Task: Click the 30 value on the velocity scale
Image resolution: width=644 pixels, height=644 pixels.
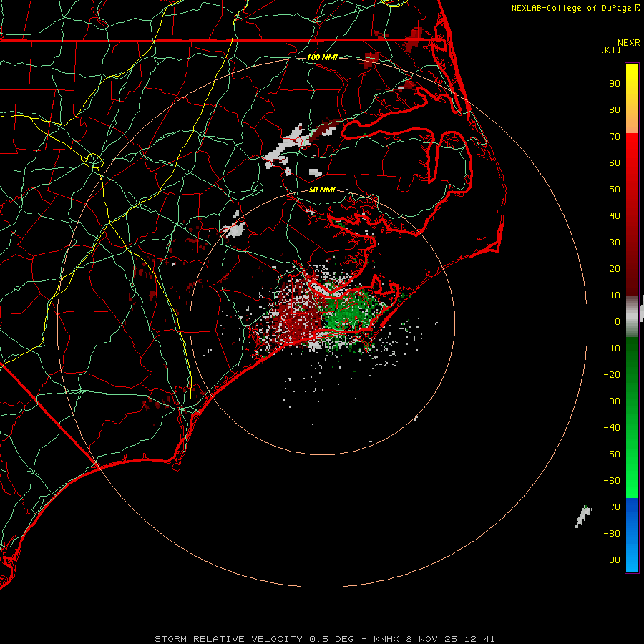Action: [615, 243]
